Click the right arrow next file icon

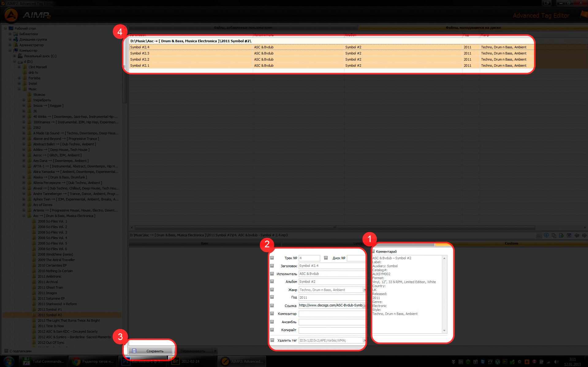tap(584, 235)
